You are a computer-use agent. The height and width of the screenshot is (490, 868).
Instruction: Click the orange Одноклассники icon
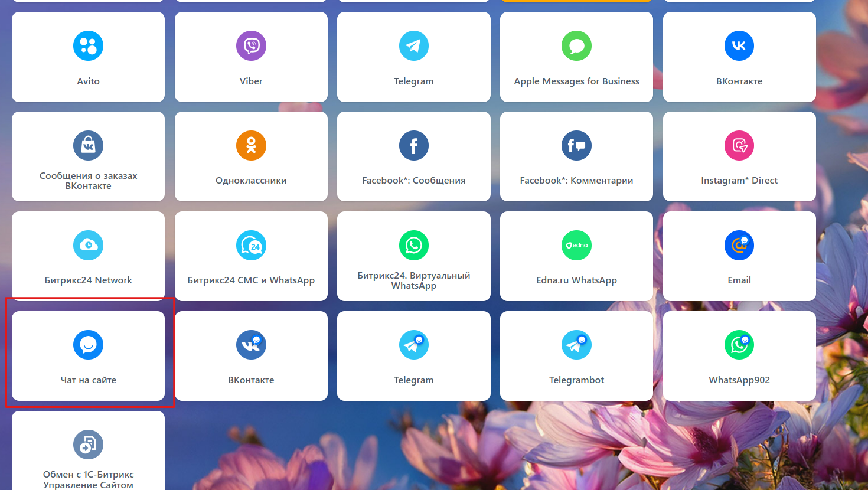pyautogui.click(x=251, y=146)
